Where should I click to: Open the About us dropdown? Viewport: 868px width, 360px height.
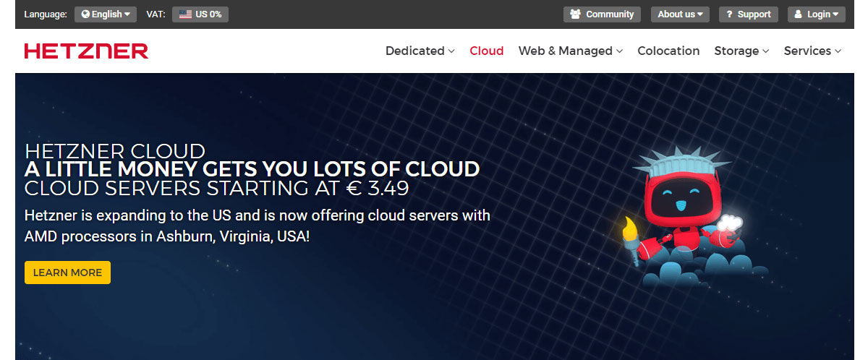(680, 14)
